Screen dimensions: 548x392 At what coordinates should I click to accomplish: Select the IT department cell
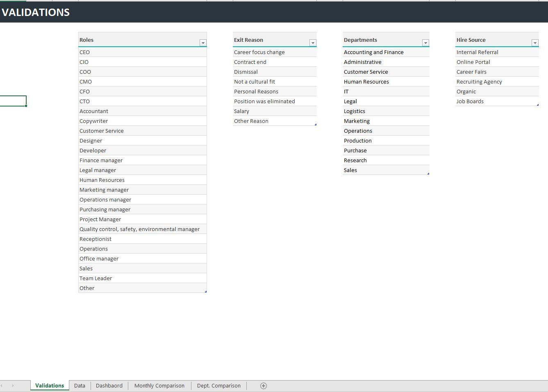point(386,91)
